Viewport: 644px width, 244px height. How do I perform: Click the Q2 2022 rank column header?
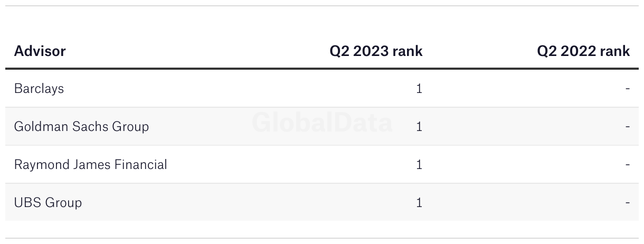pyautogui.click(x=583, y=51)
